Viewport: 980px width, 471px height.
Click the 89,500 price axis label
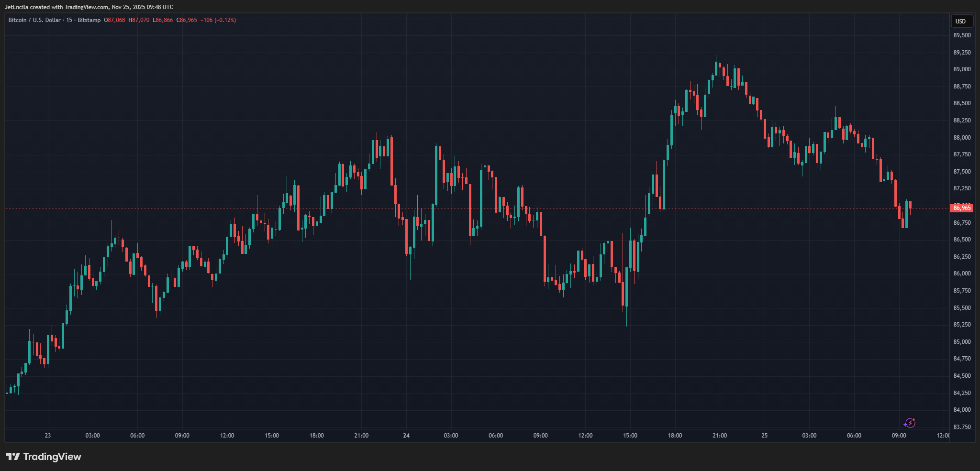962,35
